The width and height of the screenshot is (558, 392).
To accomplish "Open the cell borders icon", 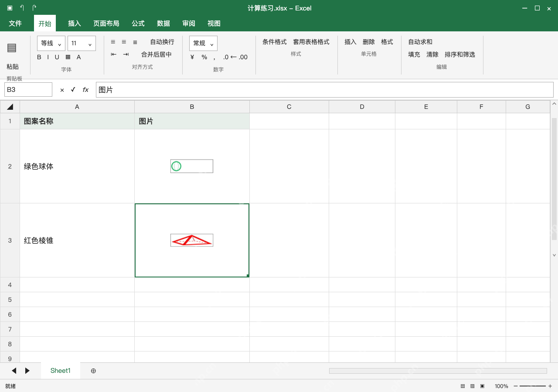I will coord(68,57).
